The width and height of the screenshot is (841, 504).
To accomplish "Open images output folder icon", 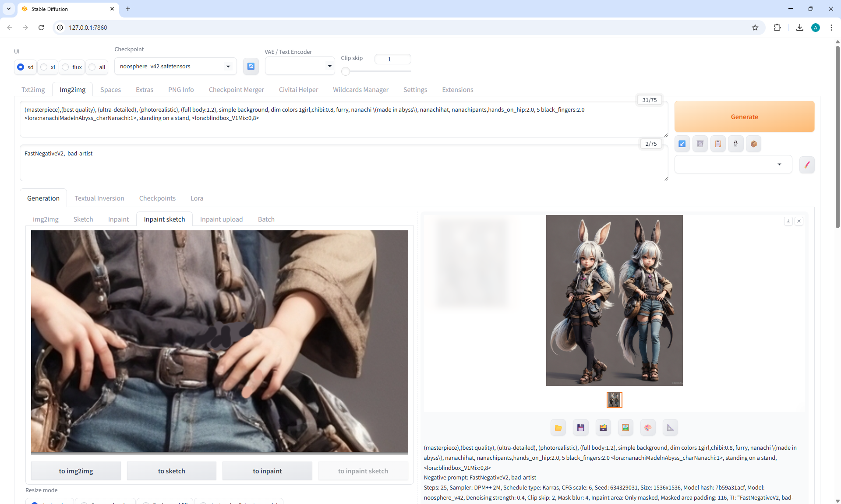I will coord(558,428).
